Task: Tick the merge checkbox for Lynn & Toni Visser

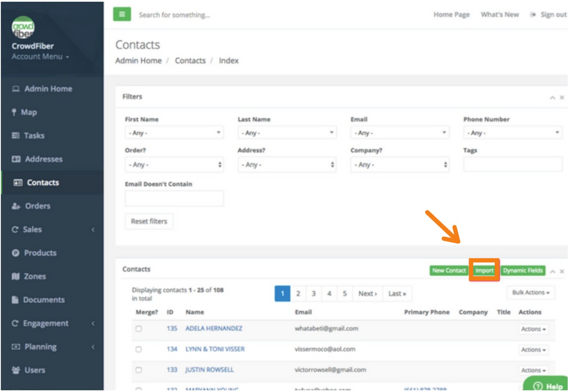Action: pyautogui.click(x=138, y=350)
